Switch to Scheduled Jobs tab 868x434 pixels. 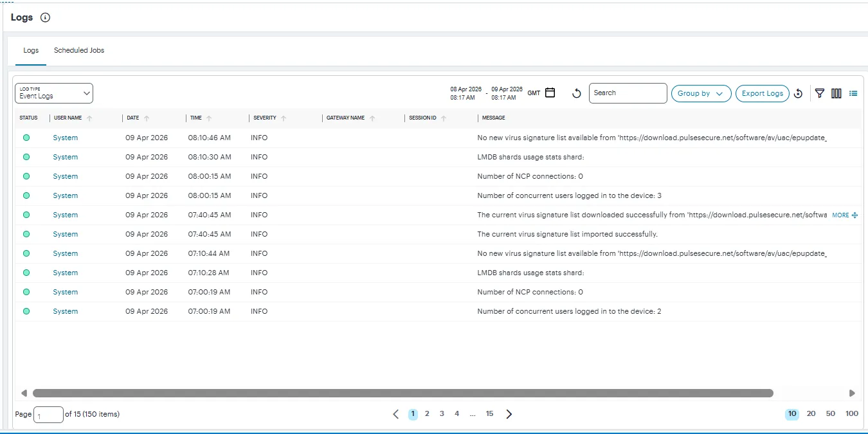click(x=79, y=50)
